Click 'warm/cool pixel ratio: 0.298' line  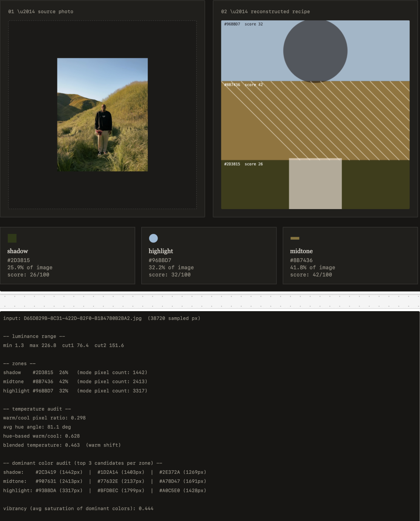click(x=45, y=418)
